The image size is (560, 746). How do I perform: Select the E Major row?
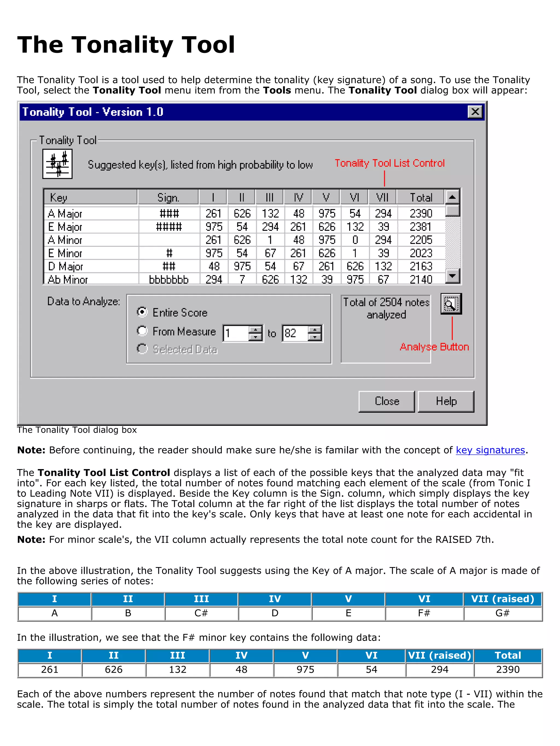245,227
